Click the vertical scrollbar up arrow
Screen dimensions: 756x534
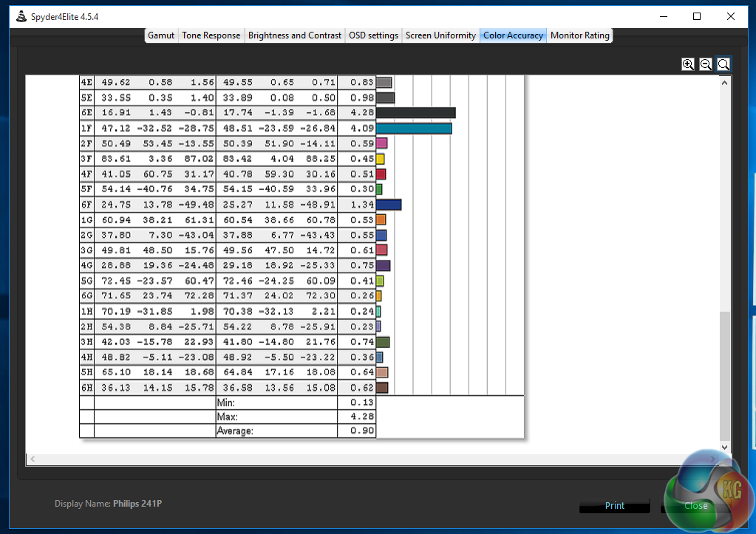[x=725, y=83]
